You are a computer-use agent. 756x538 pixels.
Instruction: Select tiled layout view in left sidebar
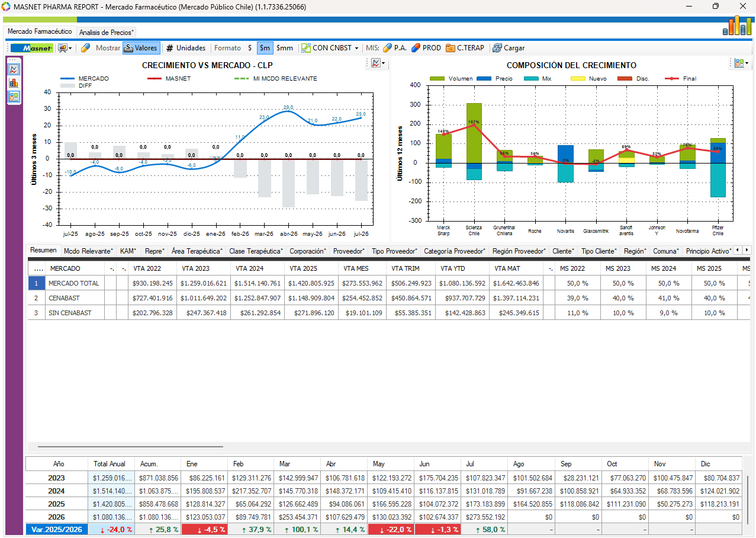coord(14,96)
